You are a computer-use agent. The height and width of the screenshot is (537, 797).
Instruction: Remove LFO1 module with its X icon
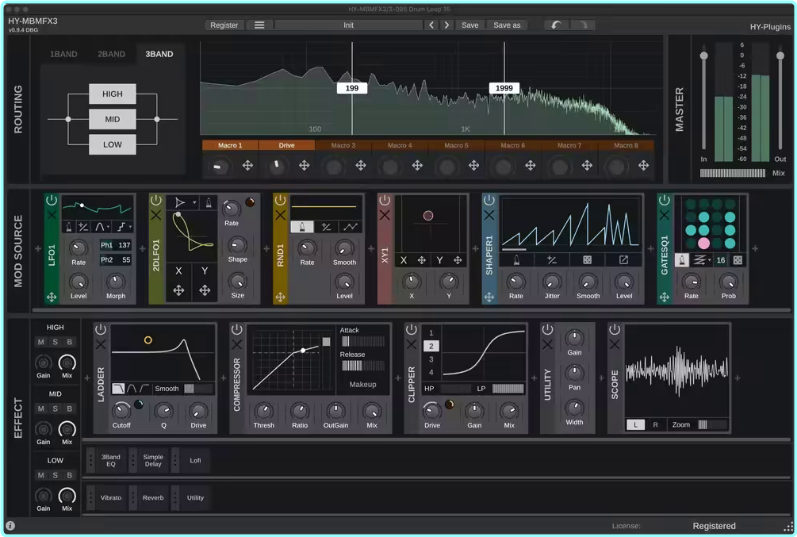(x=51, y=215)
